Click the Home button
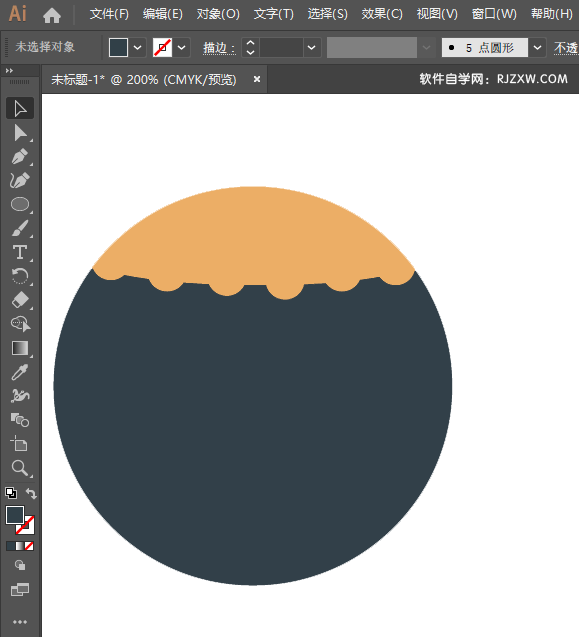This screenshot has height=637, width=579. pos(52,15)
